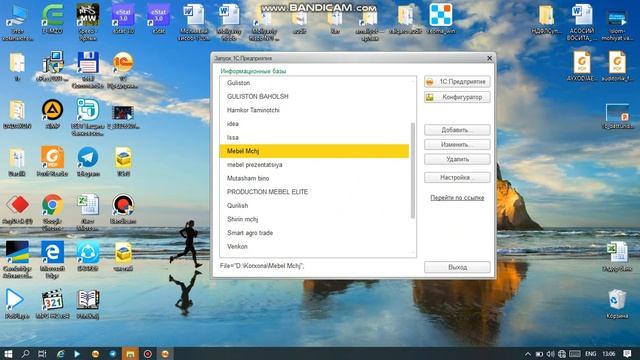Screen dimensions: 640x360
Task: Open the green E-IMZO desktop shortcut
Action: point(52,19)
